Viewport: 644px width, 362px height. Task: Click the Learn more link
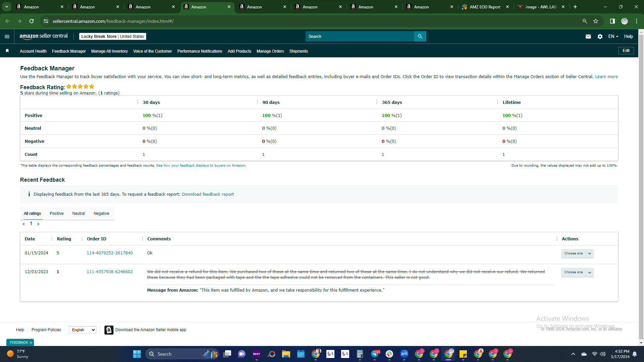click(606, 77)
